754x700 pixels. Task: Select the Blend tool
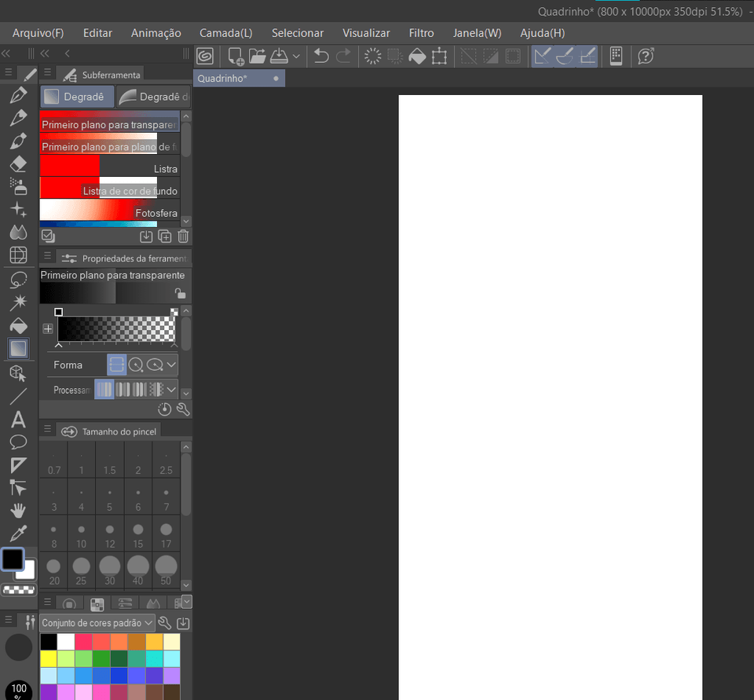click(18, 233)
